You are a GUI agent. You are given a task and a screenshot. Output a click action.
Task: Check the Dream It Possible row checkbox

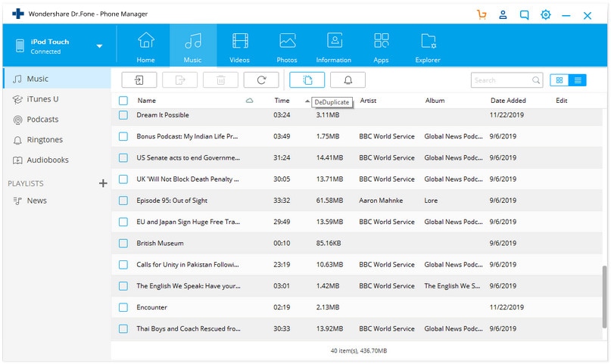[123, 115]
